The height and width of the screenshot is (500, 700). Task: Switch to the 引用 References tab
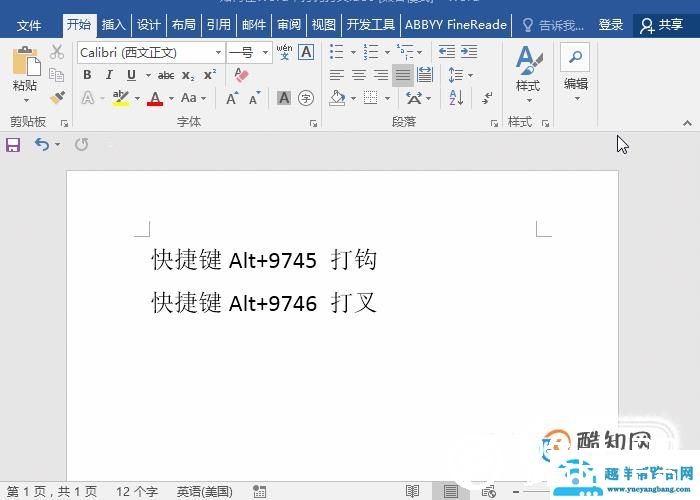point(219,25)
